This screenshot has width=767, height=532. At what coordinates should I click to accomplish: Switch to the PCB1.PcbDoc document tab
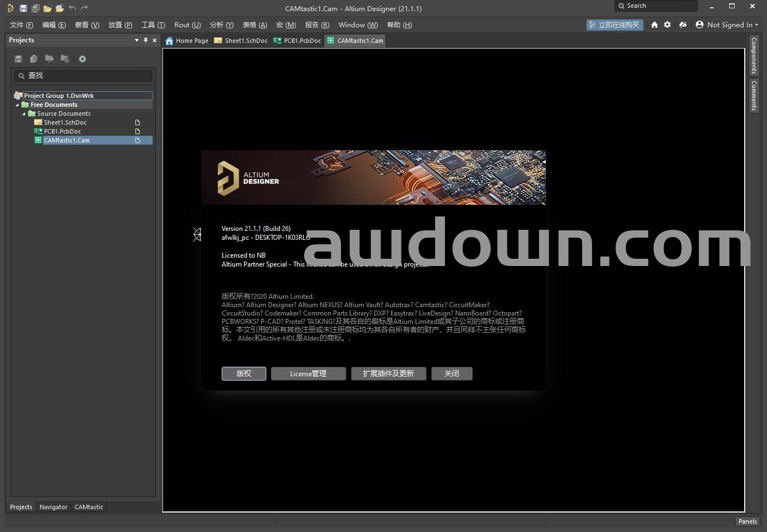(x=297, y=41)
